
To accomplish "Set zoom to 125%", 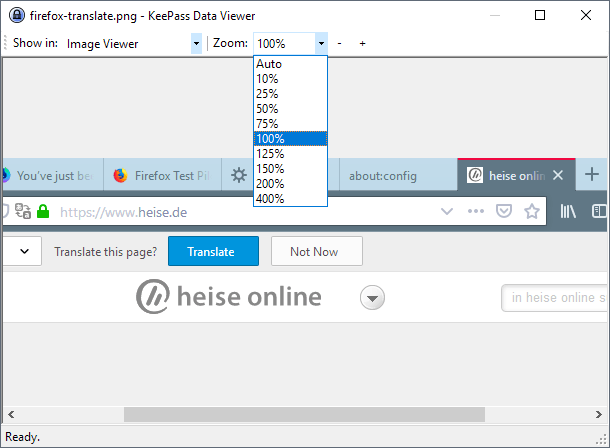I will click(x=290, y=154).
